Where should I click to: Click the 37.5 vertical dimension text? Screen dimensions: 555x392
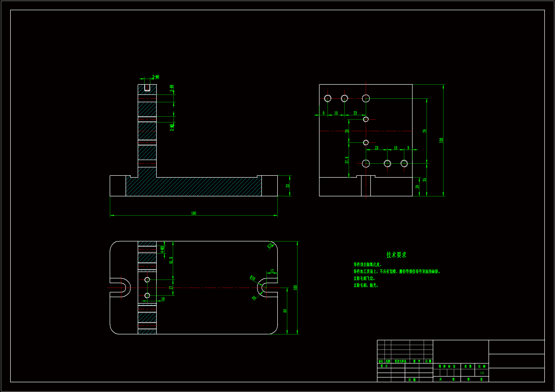point(347,160)
